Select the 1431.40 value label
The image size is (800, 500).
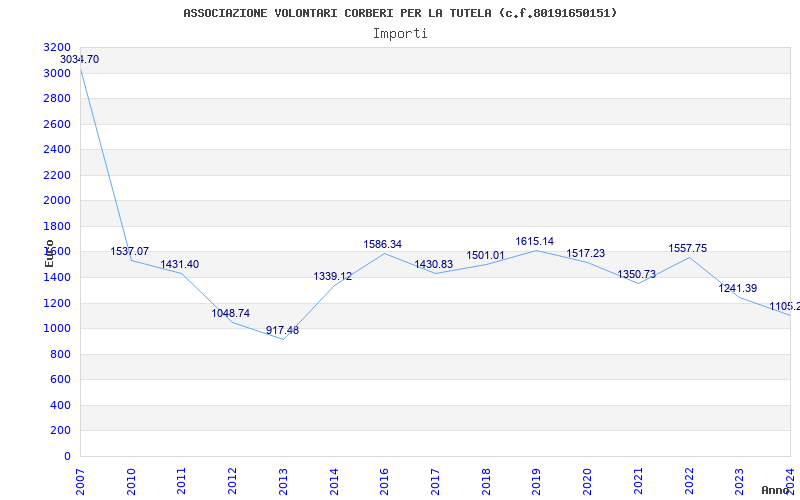click(180, 265)
